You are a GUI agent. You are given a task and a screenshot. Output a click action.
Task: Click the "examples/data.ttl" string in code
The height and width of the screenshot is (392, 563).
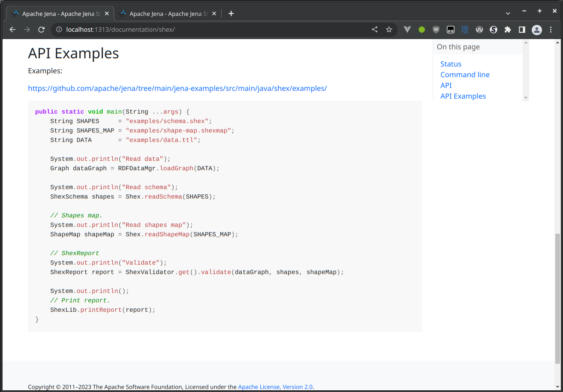click(161, 140)
